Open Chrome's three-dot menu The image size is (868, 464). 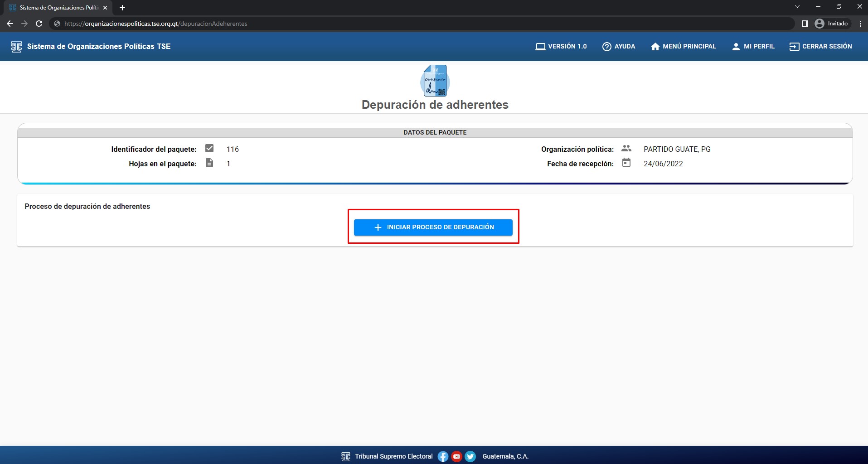tap(860, 24)
